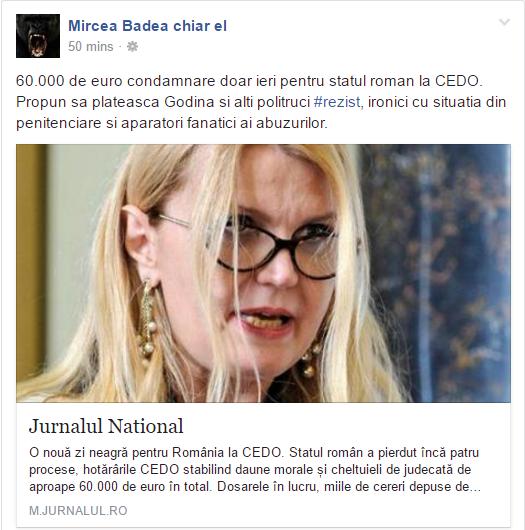The image size is (525, 530).
Task: Open the 50 mins timestamp permalink
Action: pos(91,46)
